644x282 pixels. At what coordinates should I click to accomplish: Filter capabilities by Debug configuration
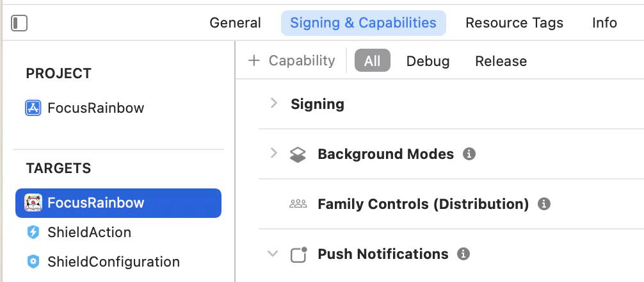[x=428, y=62]
